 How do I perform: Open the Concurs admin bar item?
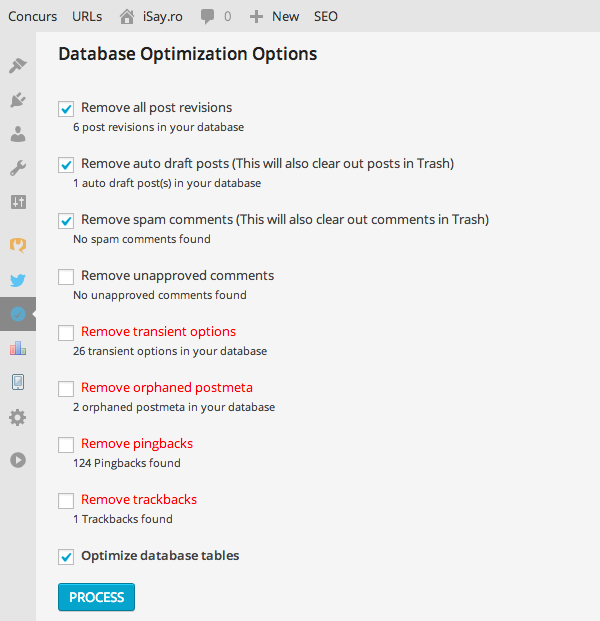click(x=32, y=16)
